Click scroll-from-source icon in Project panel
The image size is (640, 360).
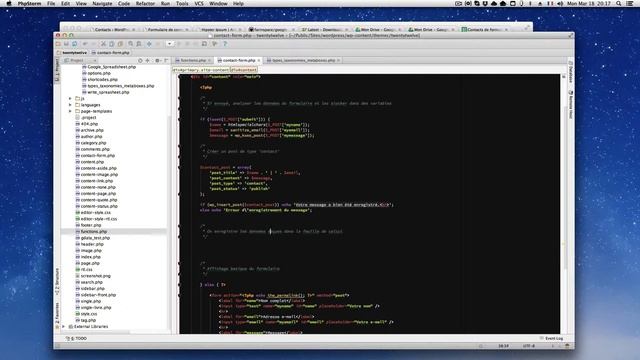pyautogui.click(x=140, y=60)
